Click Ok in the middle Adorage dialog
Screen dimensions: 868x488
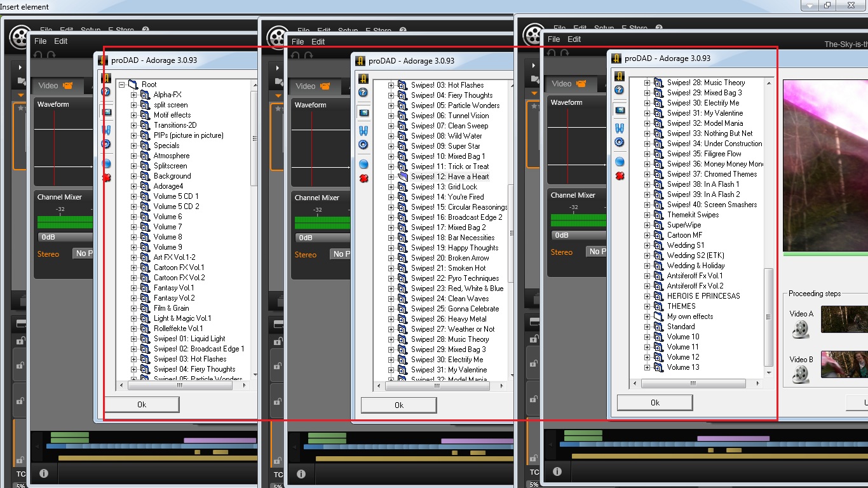coord(398,405)
